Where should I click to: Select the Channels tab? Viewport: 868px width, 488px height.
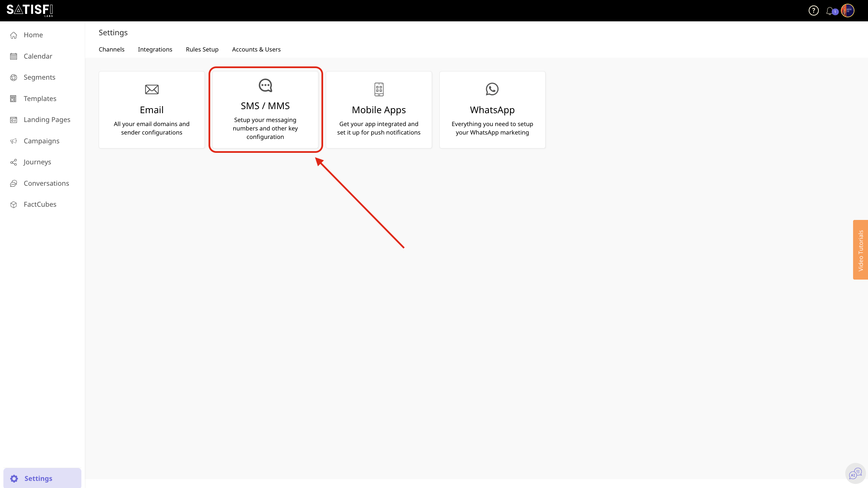click(112, 49)
